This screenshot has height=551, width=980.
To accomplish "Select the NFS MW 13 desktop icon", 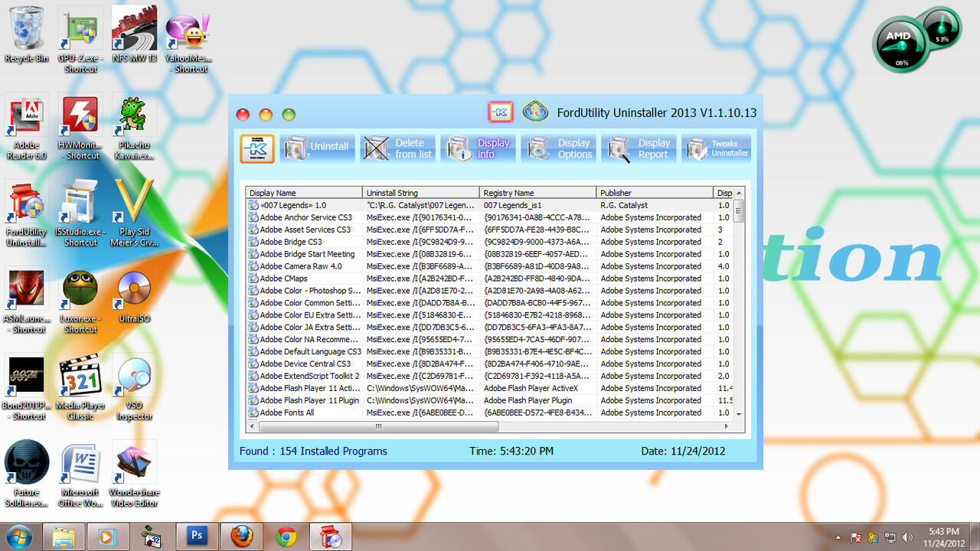I will pos(134,35).
